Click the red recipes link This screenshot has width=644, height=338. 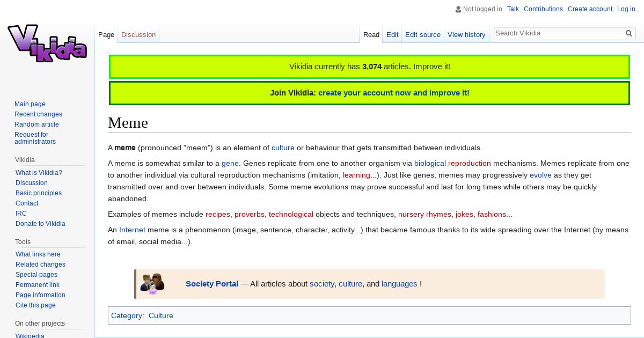coord(218,214)
